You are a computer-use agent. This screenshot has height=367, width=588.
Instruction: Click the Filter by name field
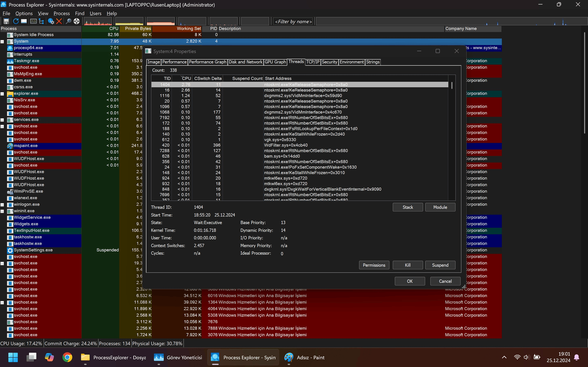(293, 22)
